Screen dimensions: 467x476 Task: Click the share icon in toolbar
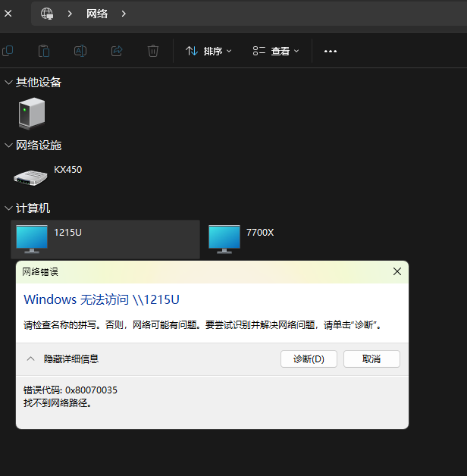(x=117, y=51)
